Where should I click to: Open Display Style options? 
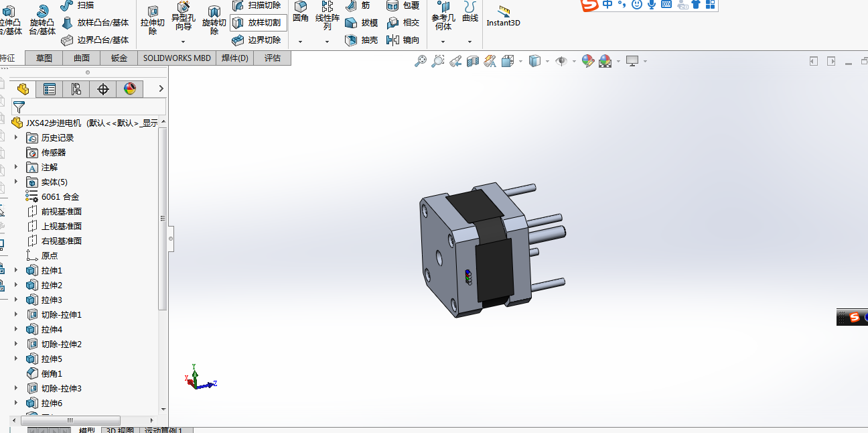[534, 61]
